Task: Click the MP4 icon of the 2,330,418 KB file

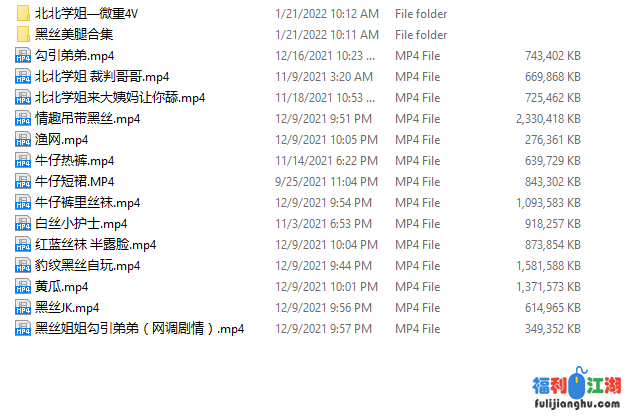Action: click(23, 118)
